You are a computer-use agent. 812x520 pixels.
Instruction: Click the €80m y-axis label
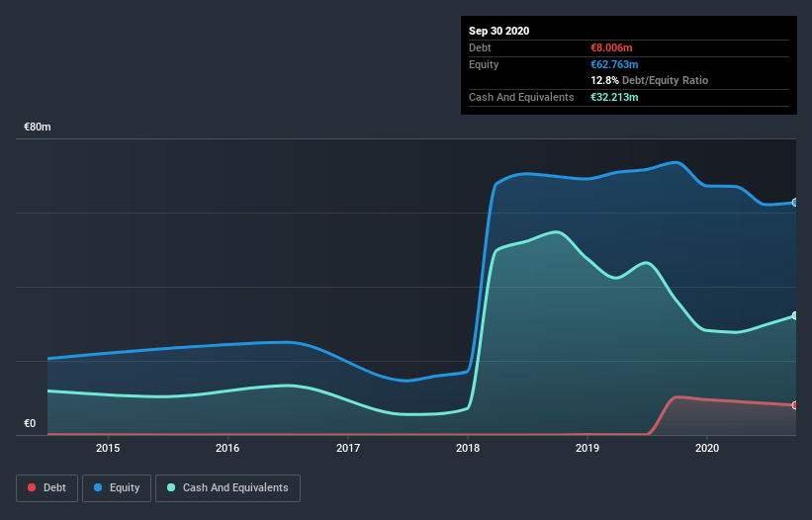pos(38,127)
